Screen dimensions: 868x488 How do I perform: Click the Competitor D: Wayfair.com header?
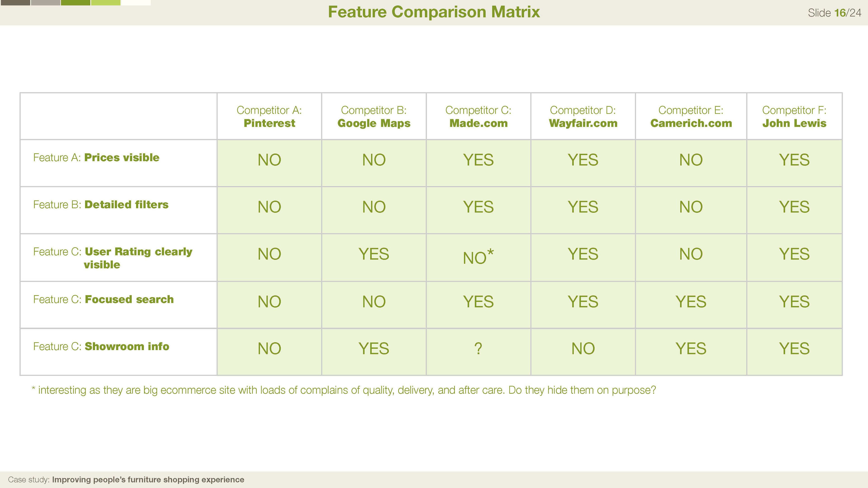click(x=583, y=116)
